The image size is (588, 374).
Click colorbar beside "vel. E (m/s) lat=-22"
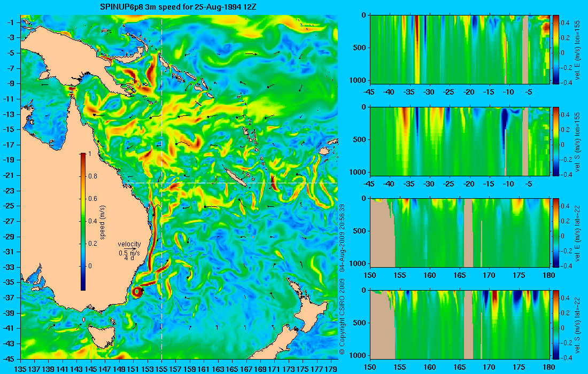pos(555,233)
